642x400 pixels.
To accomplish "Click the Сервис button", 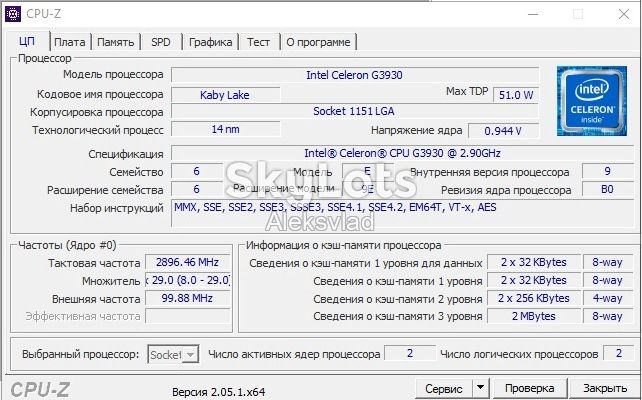I will [444, 389].
